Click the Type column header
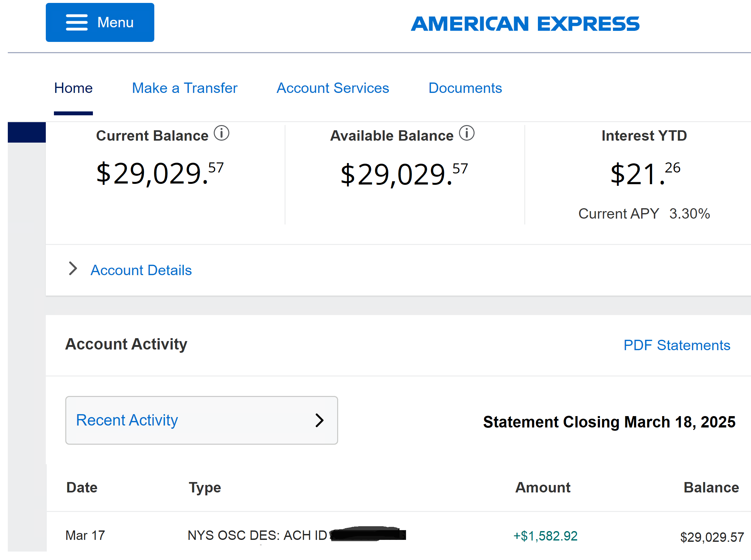 [205, 488]
